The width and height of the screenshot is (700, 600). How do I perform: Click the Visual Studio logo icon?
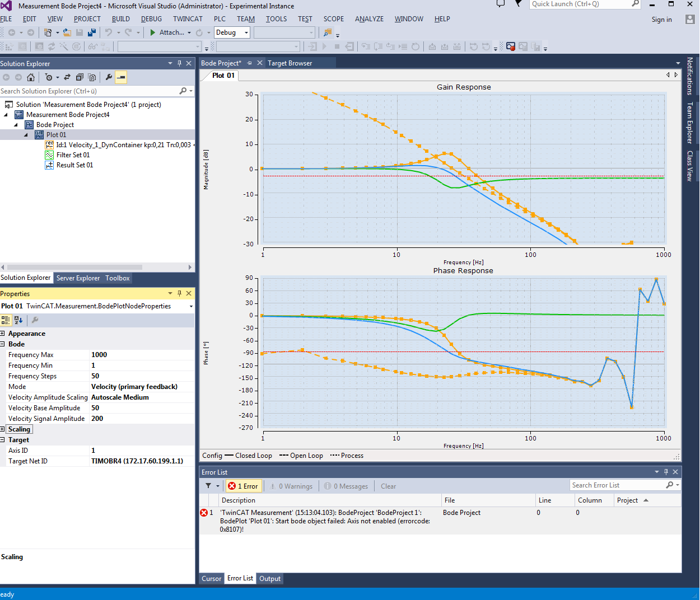(x=6, y=6)
